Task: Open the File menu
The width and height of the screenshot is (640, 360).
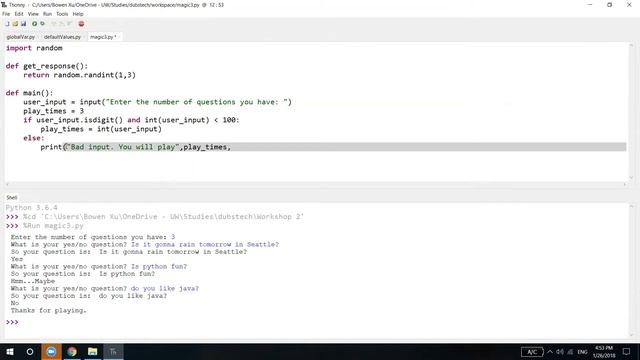Action: tap(6, 14)
